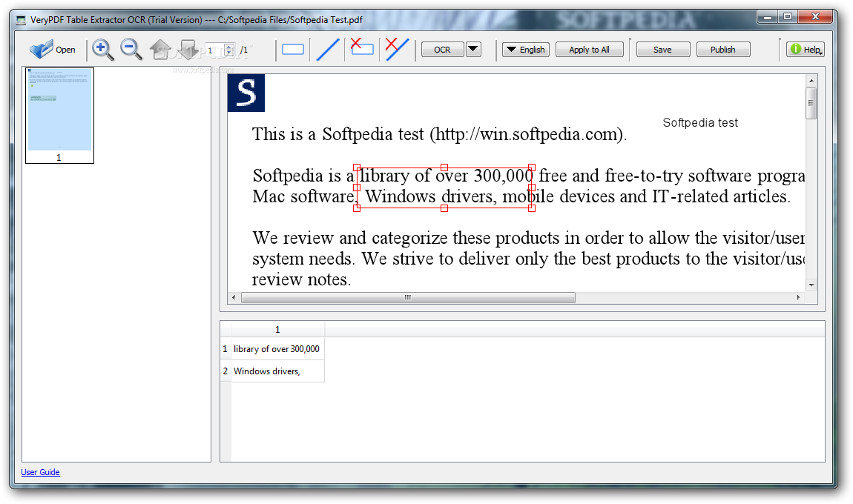Click the Apply to All button

coord(589,50)
